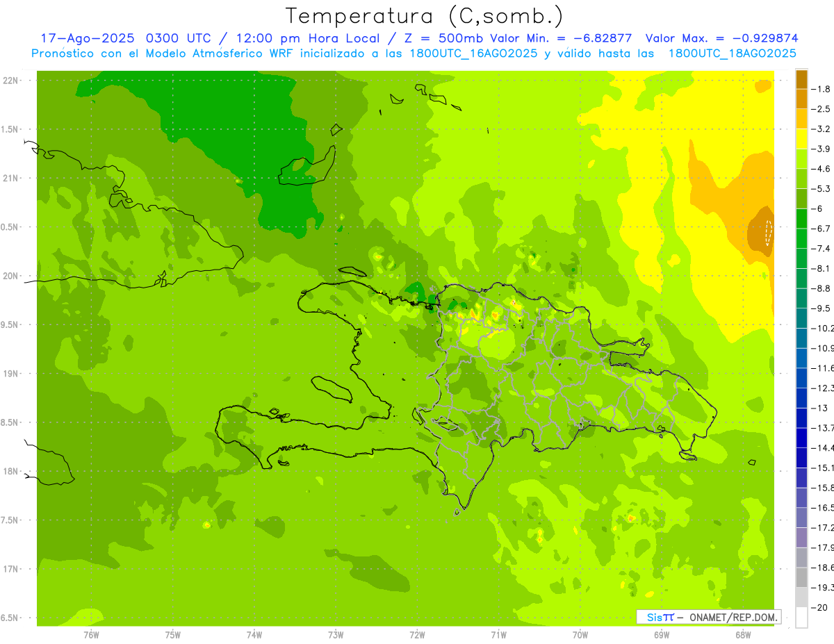Click the '20N' latitude label
This screenshot has height=644, width=834.
click(x=11, y=276)
